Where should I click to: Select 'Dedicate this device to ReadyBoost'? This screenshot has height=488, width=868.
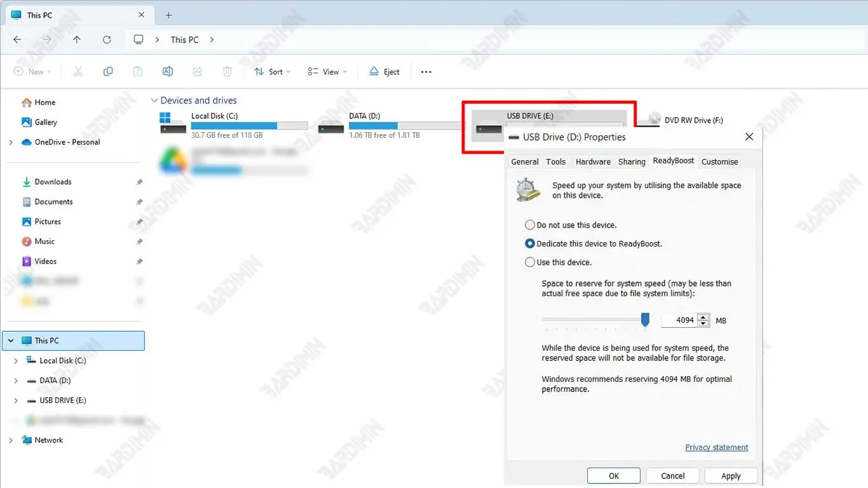[530, 243]
